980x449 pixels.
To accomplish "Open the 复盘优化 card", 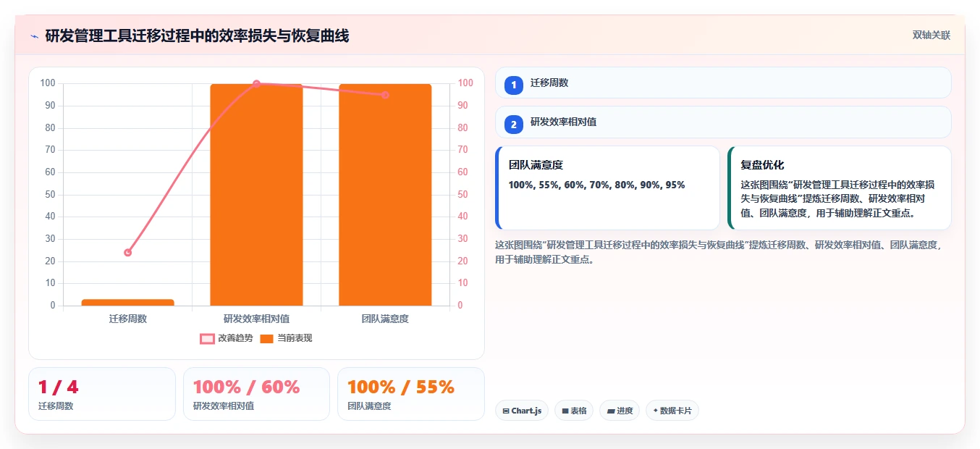I will (x=839, y=188).
